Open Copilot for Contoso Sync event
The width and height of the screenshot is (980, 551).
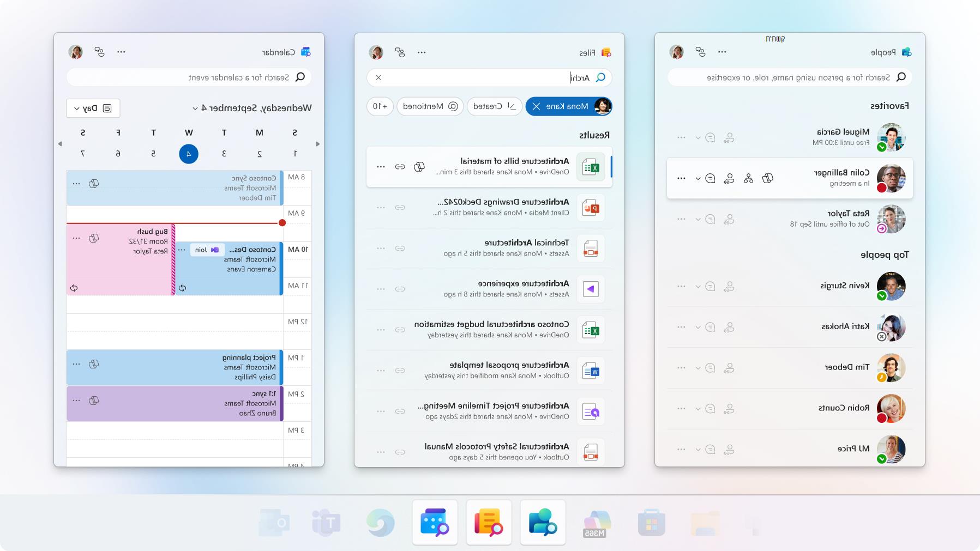(94, 184)
